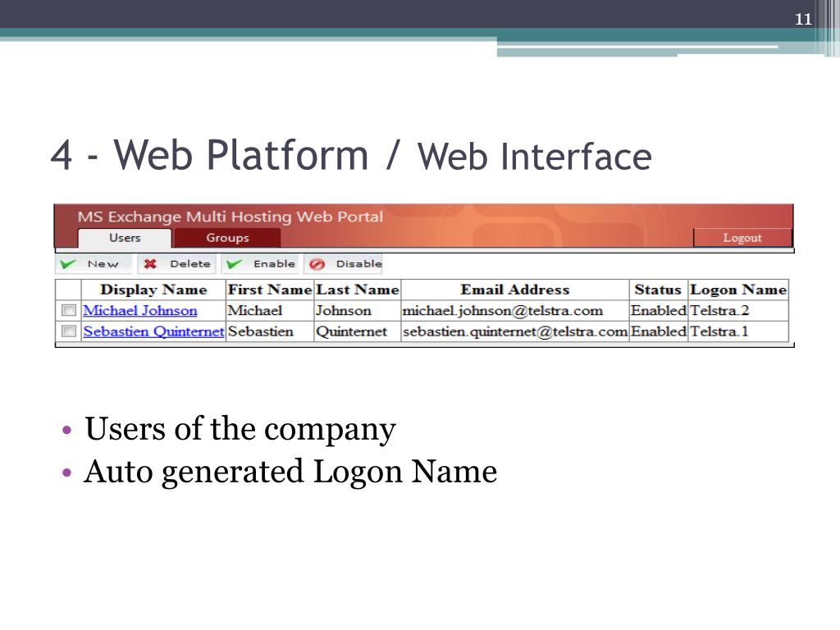Image resolution: width=840 pixels, height=630 pixels.
Task: Open the Sebastien Quinternet display name link
Action: [153, 331]
